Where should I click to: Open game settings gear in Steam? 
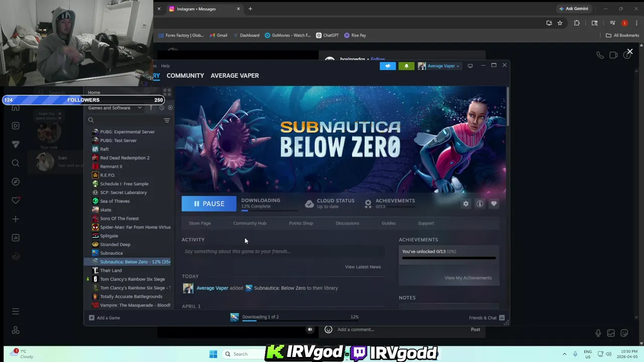pyautogui.click(x=465, y=204)
